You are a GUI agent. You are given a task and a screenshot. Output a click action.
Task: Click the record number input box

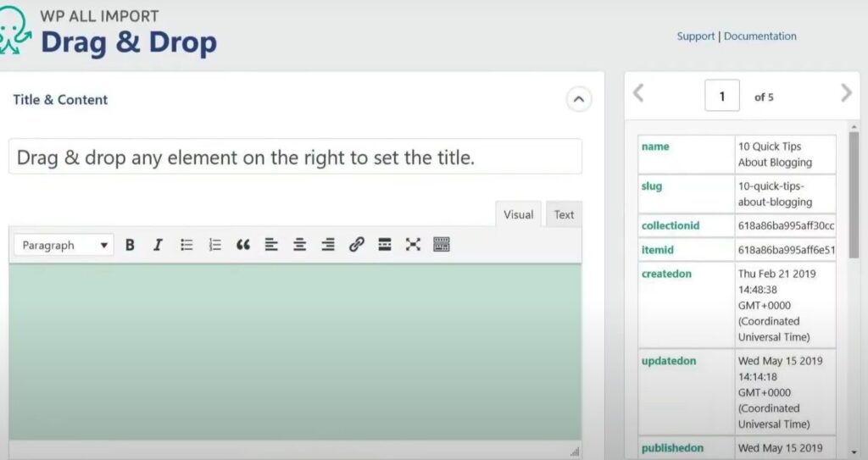pyautogui.click(x=722, y=97)
